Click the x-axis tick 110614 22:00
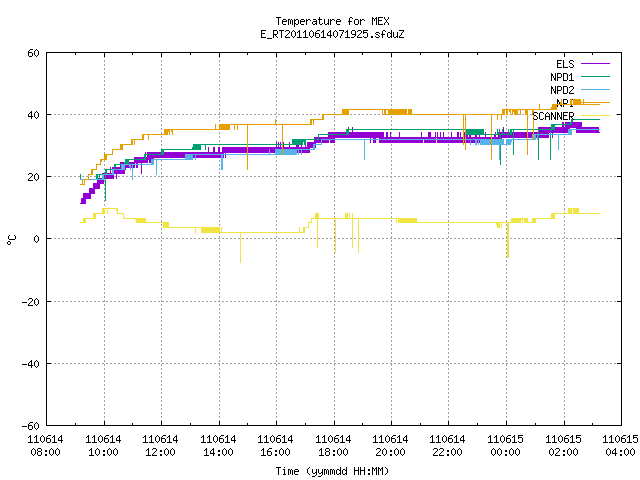Viewport: 640px width, 480px height. coord(448,446)
